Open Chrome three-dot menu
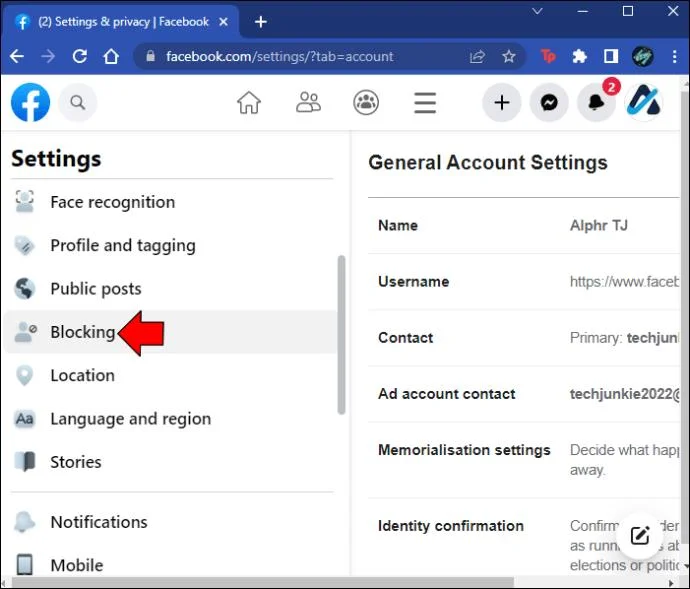This screenshot has height=589, width=690. pos(674,56)
